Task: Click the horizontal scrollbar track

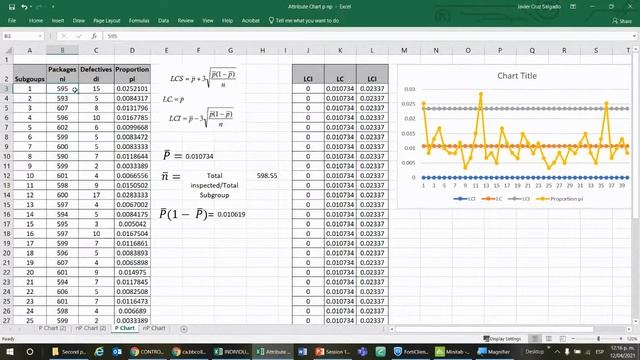Action: tap(510, 329)
